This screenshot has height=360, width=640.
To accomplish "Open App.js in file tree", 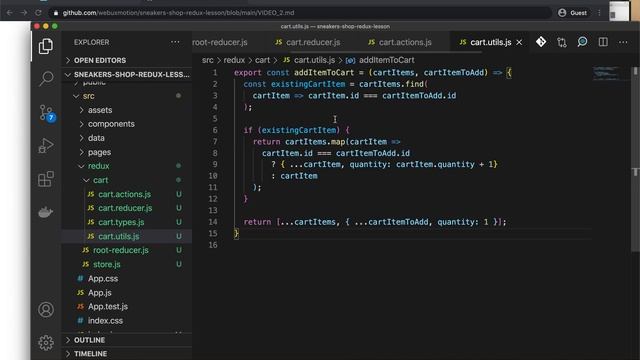I will (127, 293).
